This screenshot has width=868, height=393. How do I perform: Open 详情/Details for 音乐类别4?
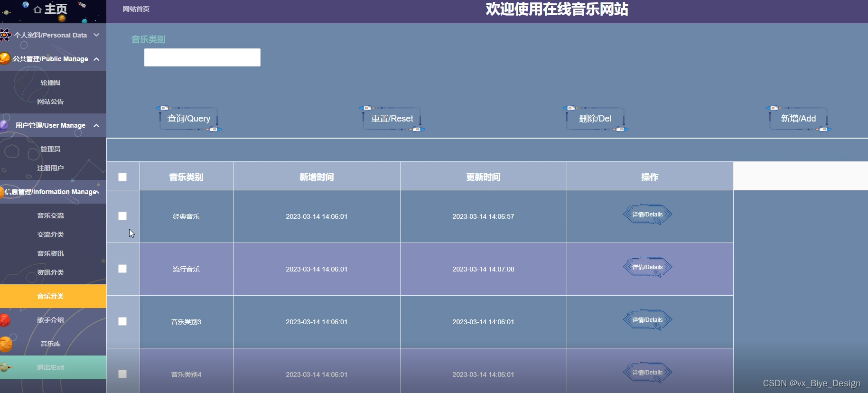647,373
